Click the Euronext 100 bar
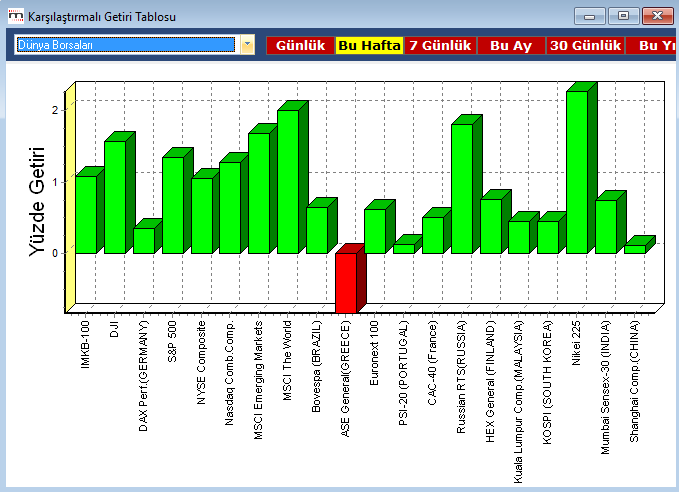Viewport: 679px width, 492px height. click(x=375, y=231)
